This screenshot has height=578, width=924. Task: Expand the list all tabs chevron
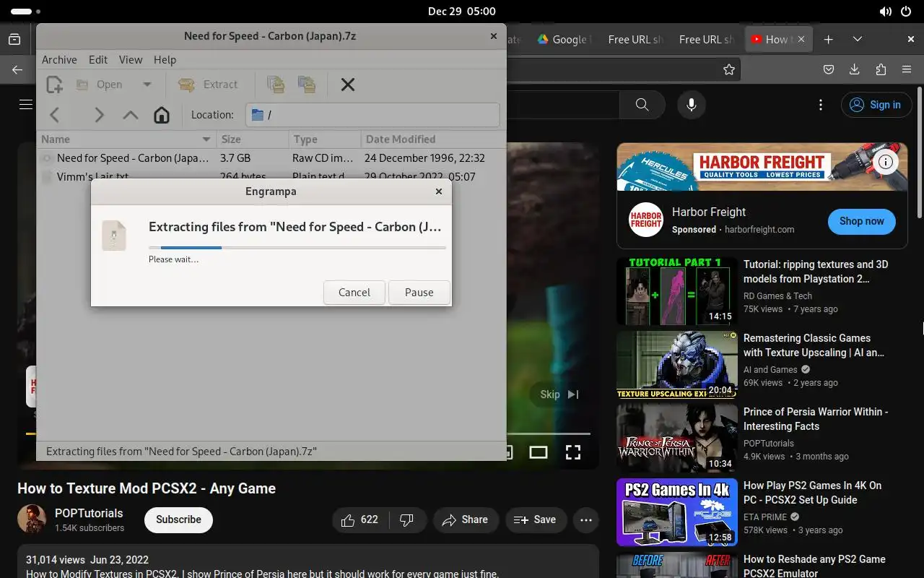coord(858,40)
